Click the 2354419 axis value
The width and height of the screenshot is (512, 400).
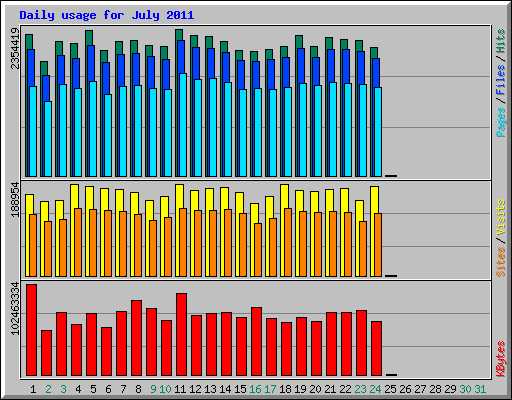pos(15,48)
